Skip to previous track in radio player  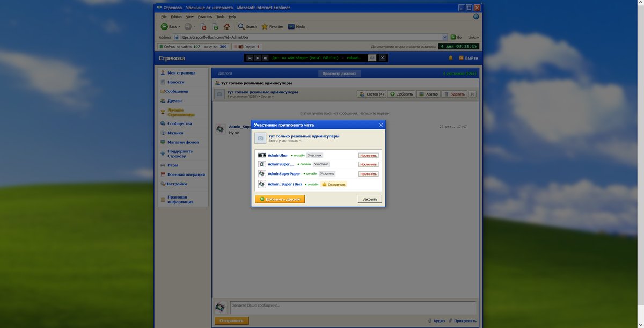[x=250, y=57]
